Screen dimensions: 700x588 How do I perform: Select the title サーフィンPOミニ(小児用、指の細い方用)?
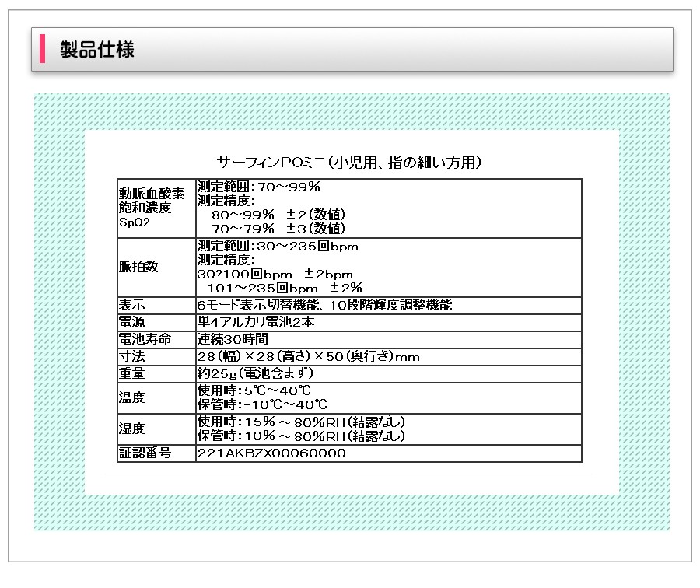coord(349,162)
